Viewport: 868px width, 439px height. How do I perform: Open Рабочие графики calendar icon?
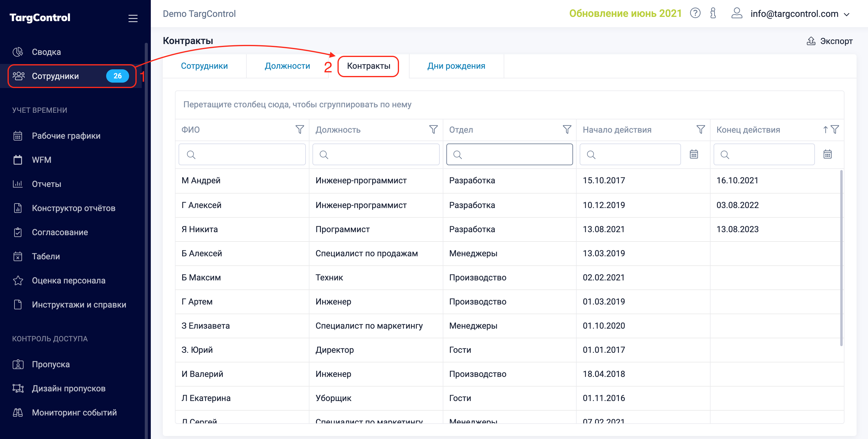point(18,136)
